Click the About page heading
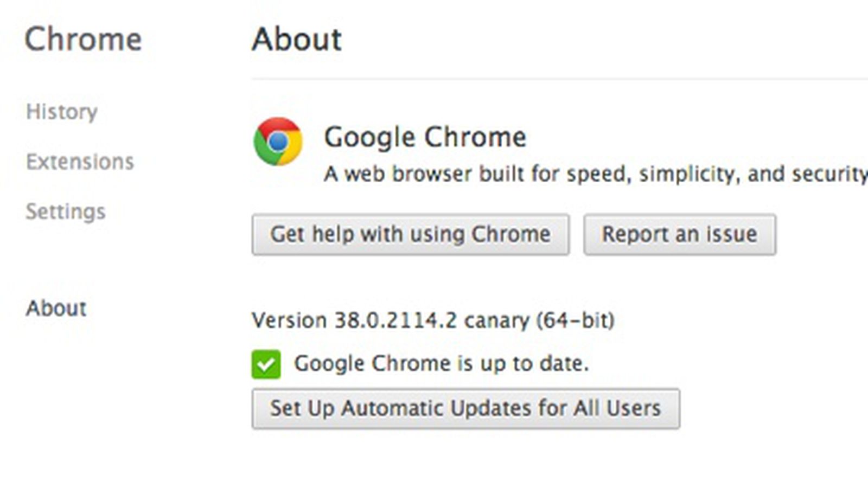868x488 pixels. (x=297, y=40)
